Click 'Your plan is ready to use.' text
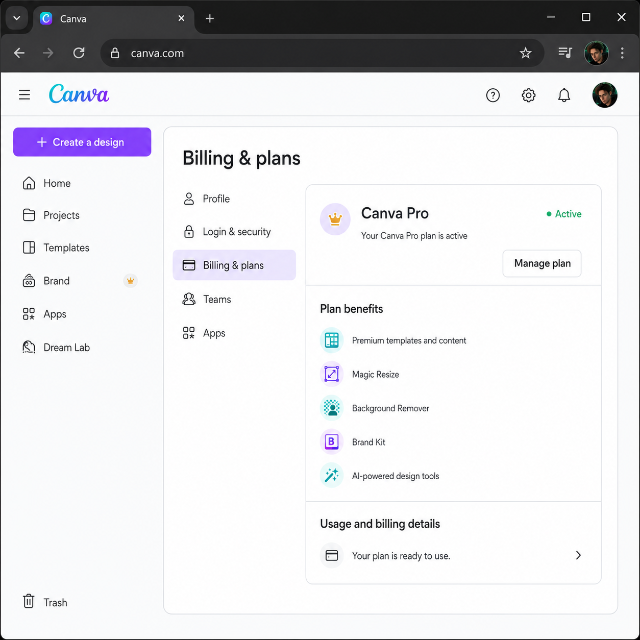This screenshot has height=640, width=640. [x=401, y=556]
